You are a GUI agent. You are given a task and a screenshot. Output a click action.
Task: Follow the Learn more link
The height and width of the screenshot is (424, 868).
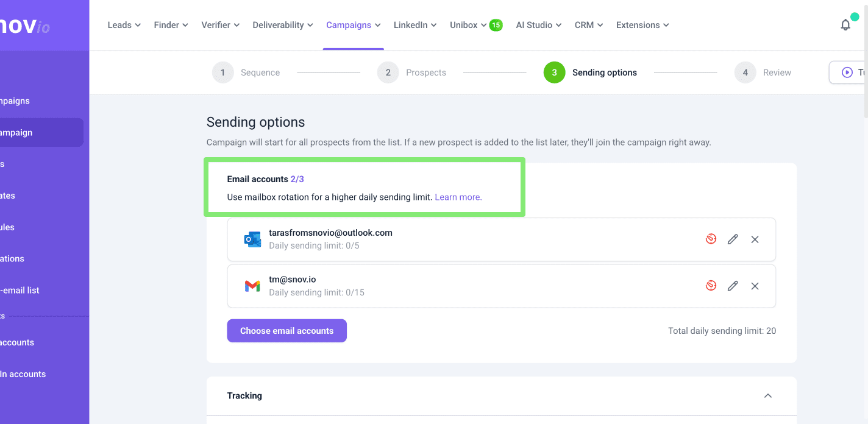(x=458, y=197)
